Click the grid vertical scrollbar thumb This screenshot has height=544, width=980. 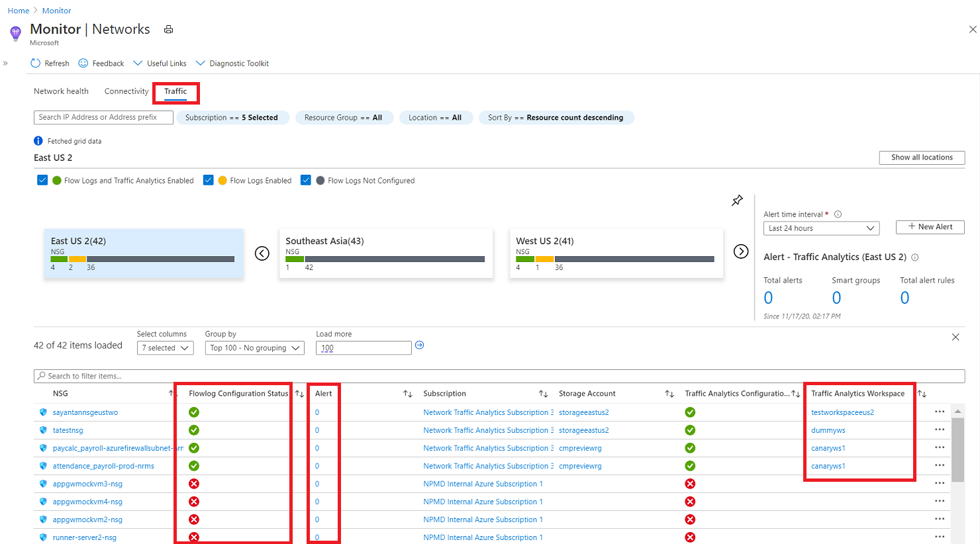(x=957, y=450)
